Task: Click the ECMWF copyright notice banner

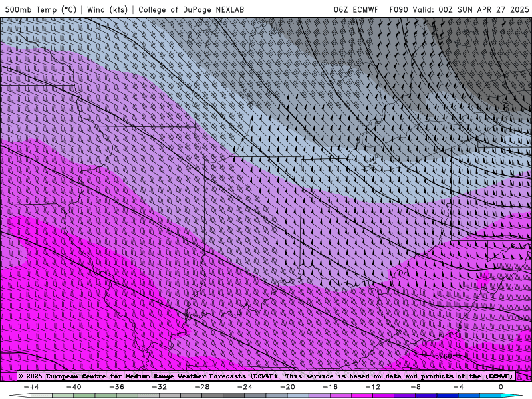Action: [265, 376]
